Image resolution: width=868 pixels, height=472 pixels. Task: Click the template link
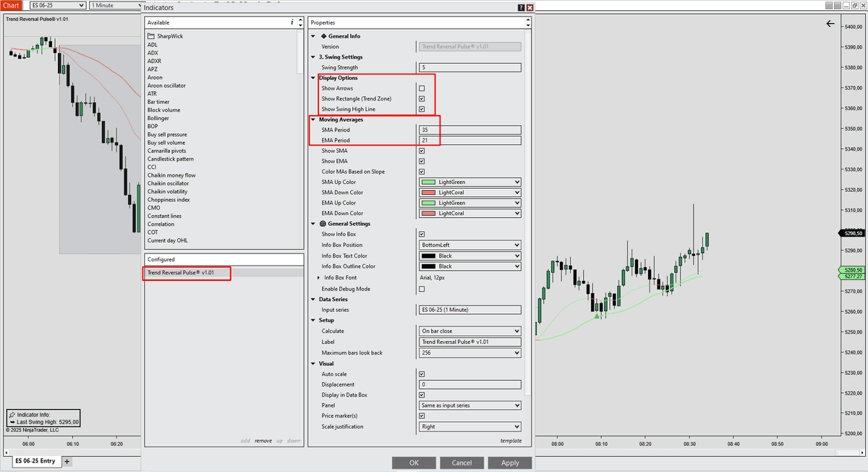[x=511, y=440]
